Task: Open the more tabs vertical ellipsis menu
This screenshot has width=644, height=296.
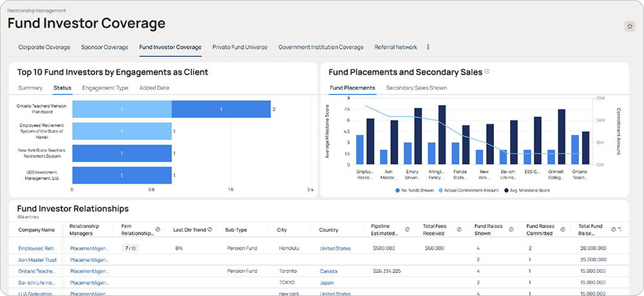Action: 428,47
